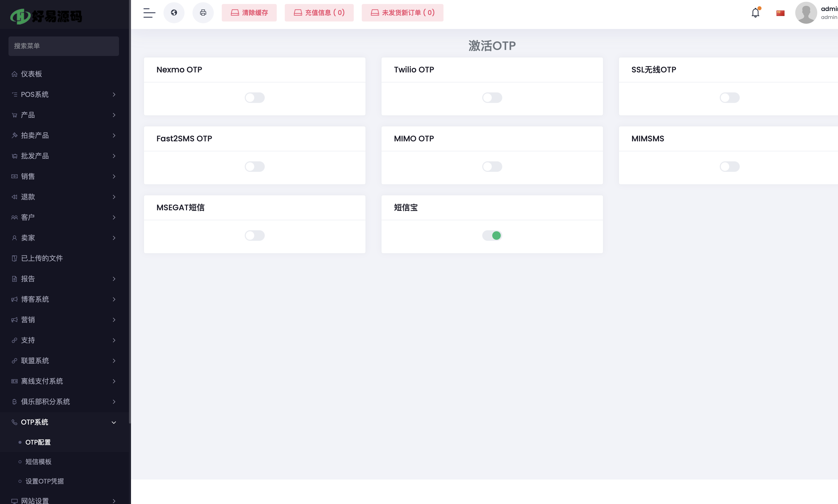This screenshot has height=504, width=838.
Task: Click the dashboard home icon
Action: pos(14,74)
